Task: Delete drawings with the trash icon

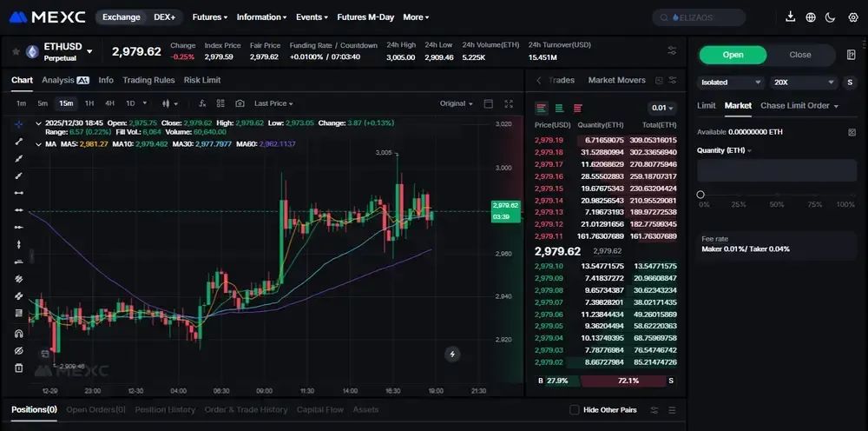Action: 19,368
